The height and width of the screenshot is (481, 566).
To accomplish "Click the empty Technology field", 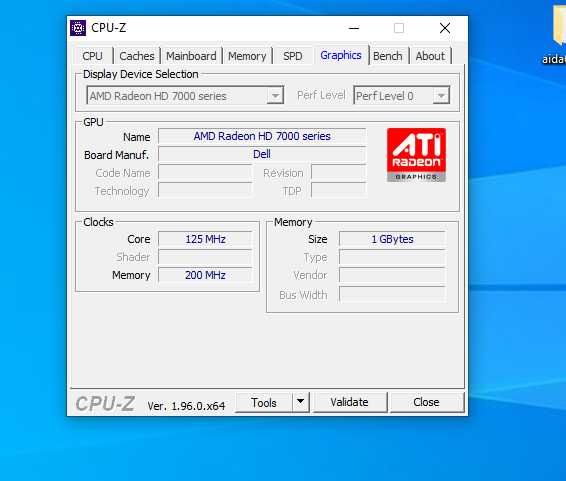I will (x=205, y=190).
